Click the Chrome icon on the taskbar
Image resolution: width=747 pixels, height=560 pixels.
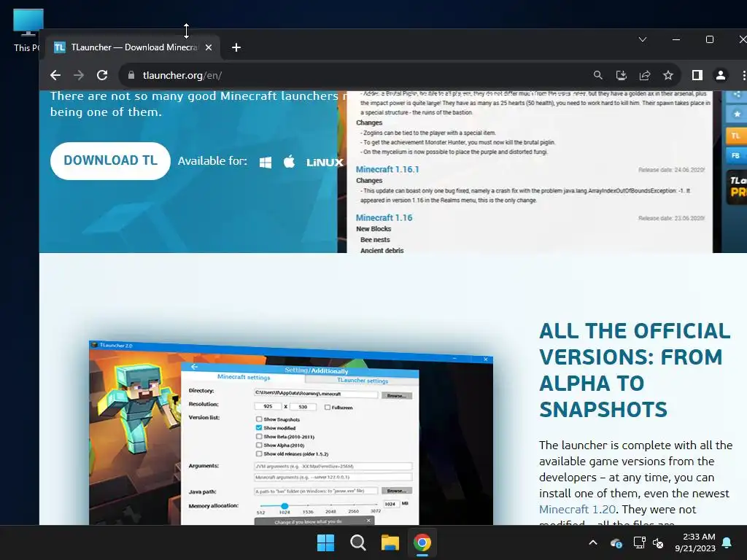[x=422, y=542]
